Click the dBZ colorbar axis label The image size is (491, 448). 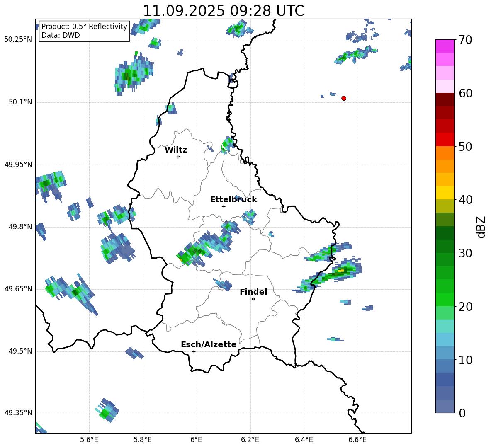[481, 227]
